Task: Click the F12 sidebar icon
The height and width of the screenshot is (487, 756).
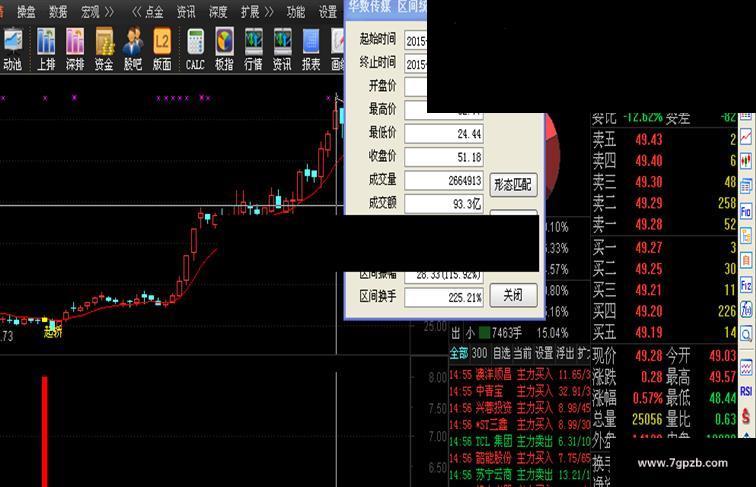Action: click(746, 285)
